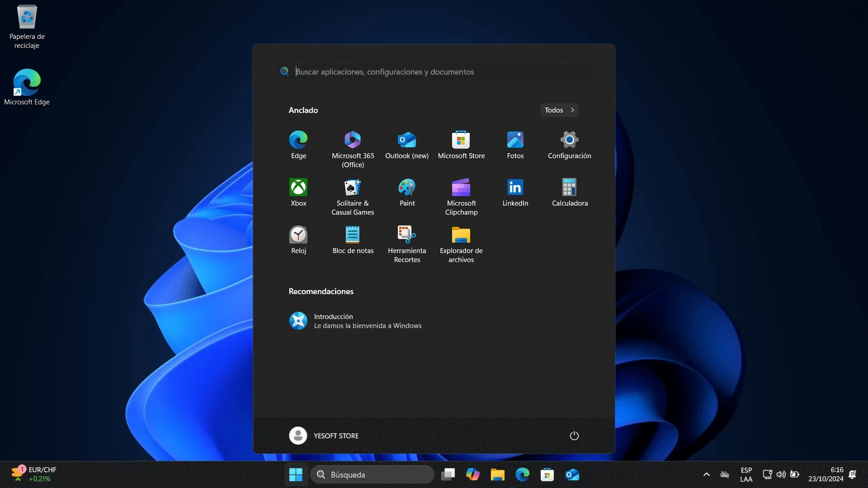This screenshot has height=488, width=868.
Task: Open the Calculadora app
Action: [570, 193]
